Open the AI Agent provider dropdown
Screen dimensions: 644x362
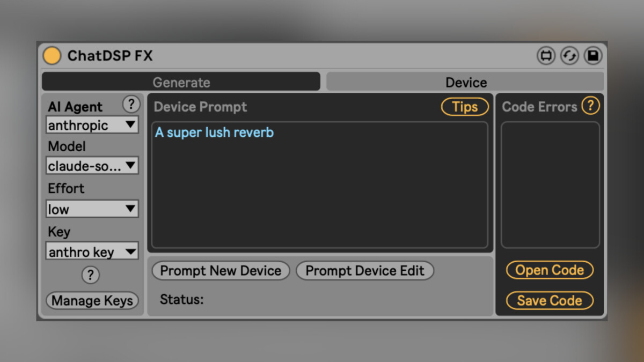click(92, 125)
